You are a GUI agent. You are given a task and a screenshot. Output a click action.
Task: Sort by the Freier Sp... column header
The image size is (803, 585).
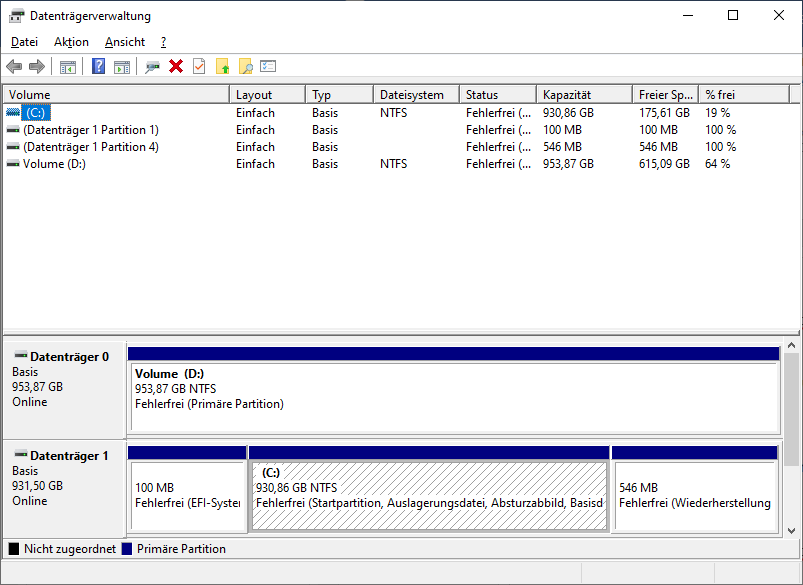[666, 95]
